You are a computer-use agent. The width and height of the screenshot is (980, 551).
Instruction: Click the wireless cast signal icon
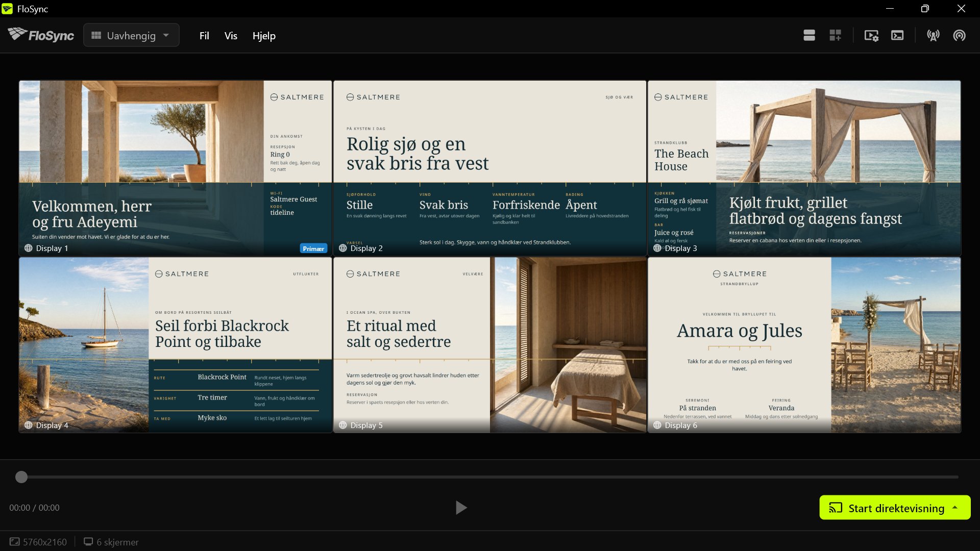(960, 35)
